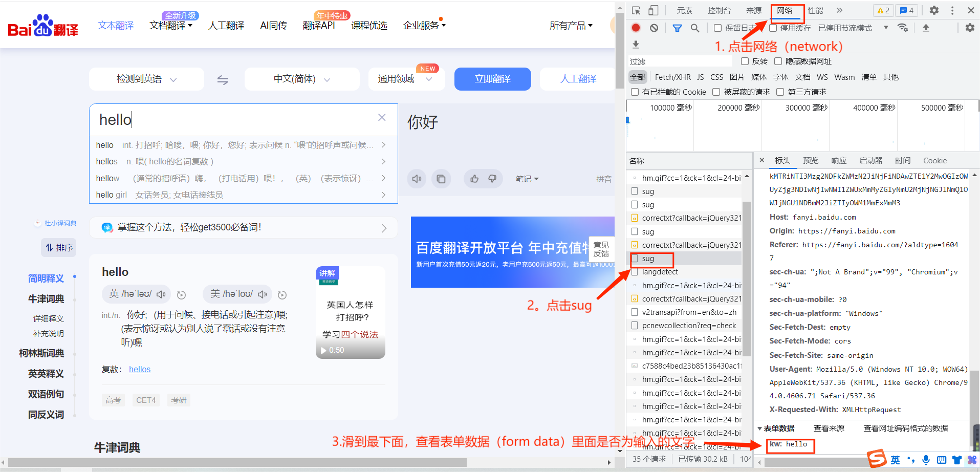Play the 英国人怎样打招呼 video thumbnail

(351, 312)
